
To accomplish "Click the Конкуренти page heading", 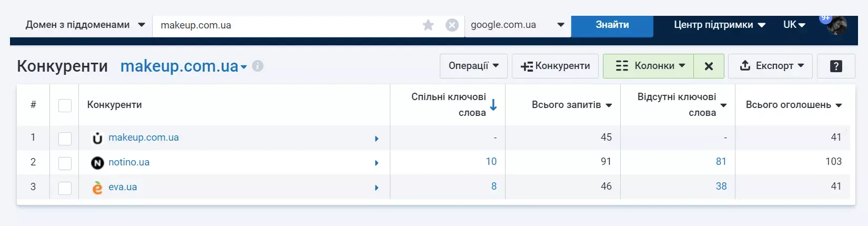I will [62, 66].
